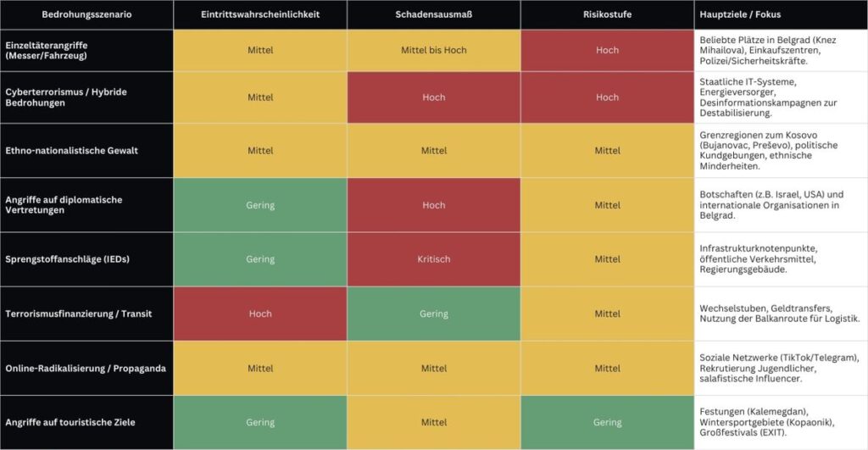Select the Eintrittswahrscheinlichkeit column header
The image size is (868, 450).
point(260,15)
